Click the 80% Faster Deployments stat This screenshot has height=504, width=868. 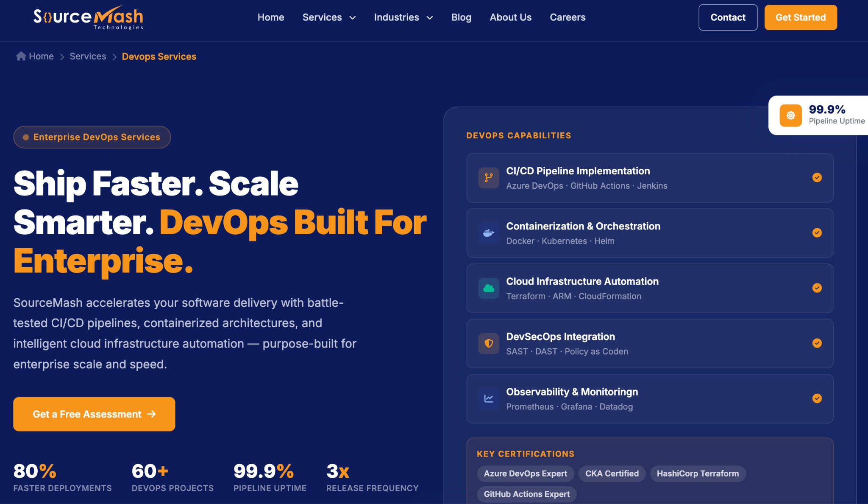click(x=62, y=477)
